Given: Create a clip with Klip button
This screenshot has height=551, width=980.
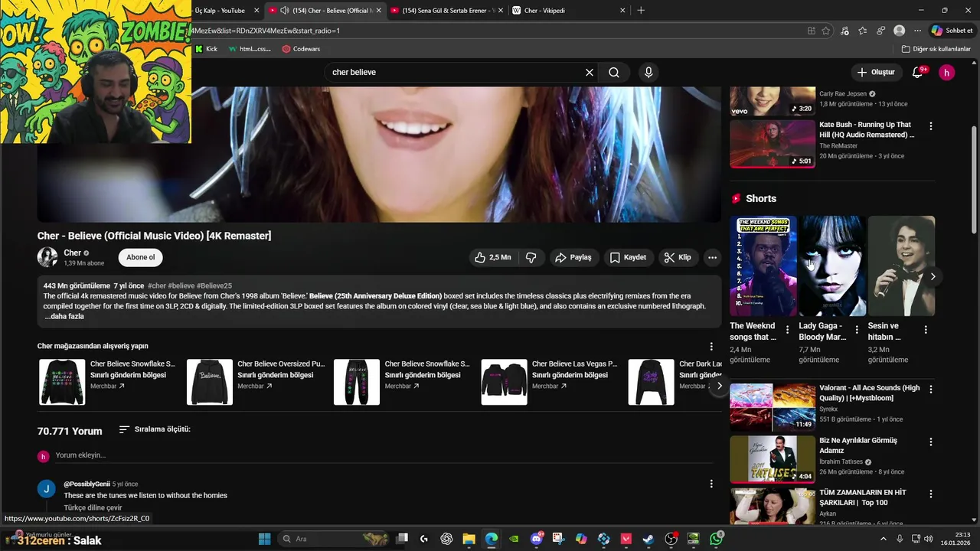Looking at the screenshot, I should [678, 257].
